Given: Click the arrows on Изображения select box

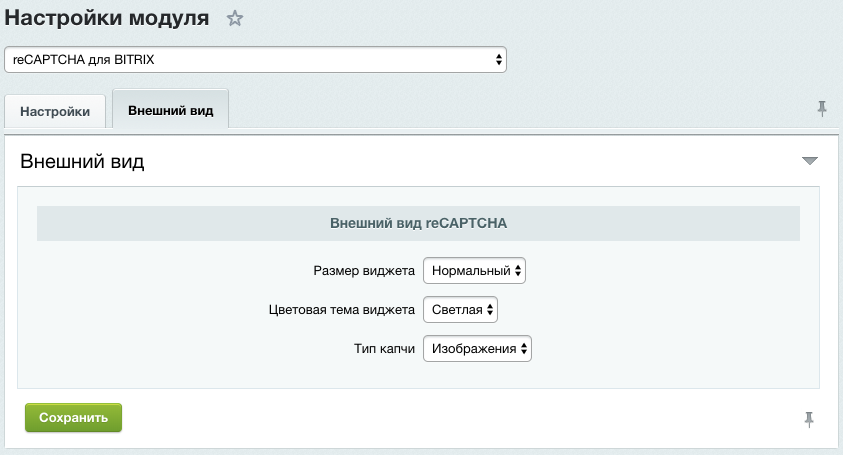Looking at the screenshot, I should [x=523, y=348].
